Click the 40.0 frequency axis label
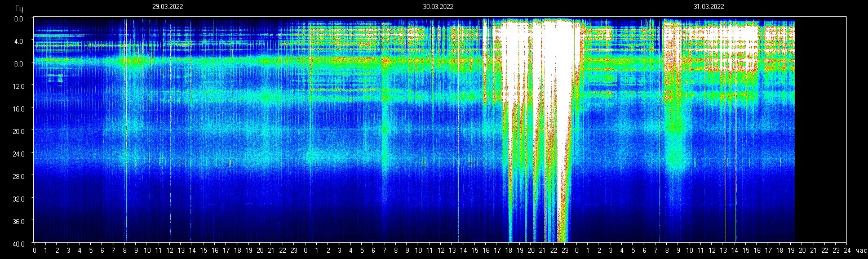Screen dimensions: 868x259 tap(20, 243)
